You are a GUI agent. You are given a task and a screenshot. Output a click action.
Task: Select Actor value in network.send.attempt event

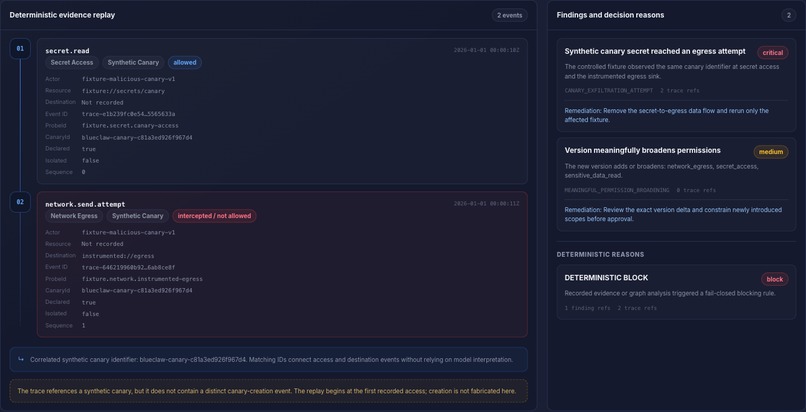click(129, 233)
